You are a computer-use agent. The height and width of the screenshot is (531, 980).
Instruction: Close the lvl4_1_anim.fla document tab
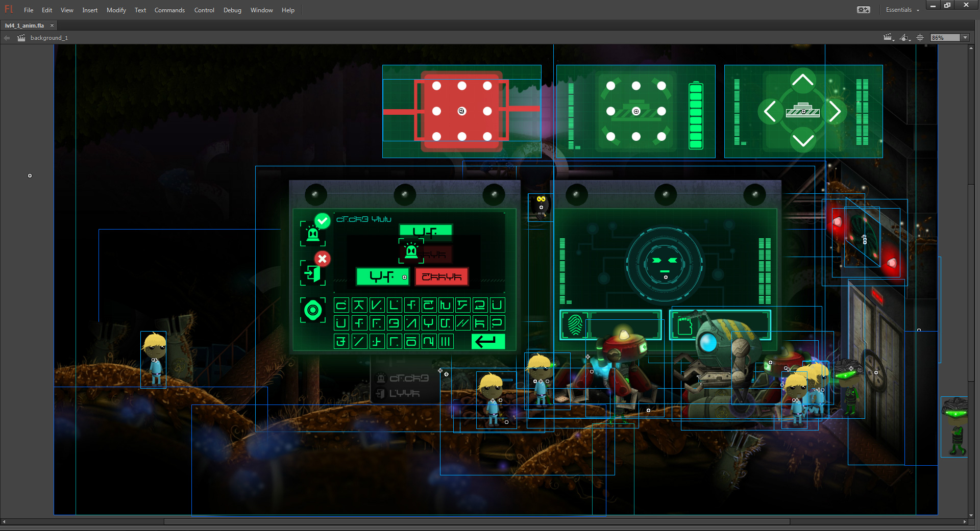point(52,26)
